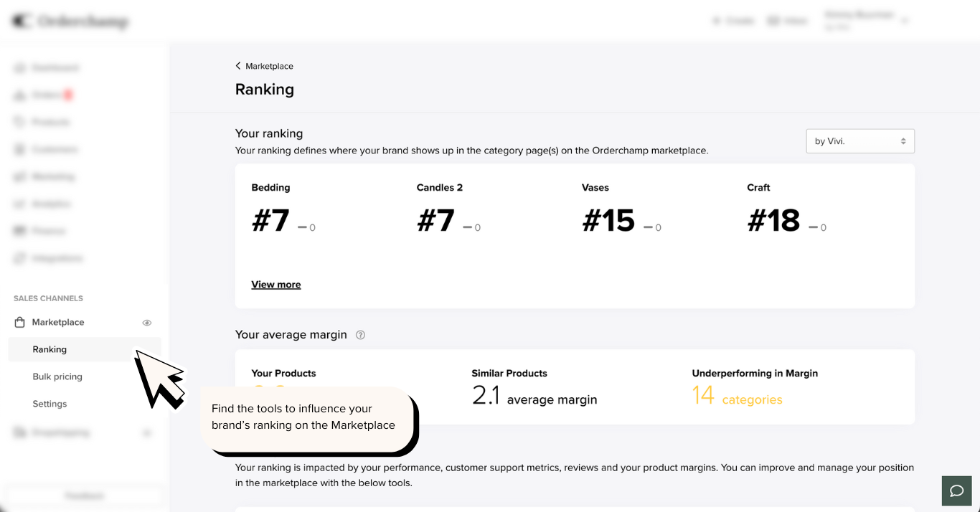Click the View more link
980x512 pixels.
275,285
